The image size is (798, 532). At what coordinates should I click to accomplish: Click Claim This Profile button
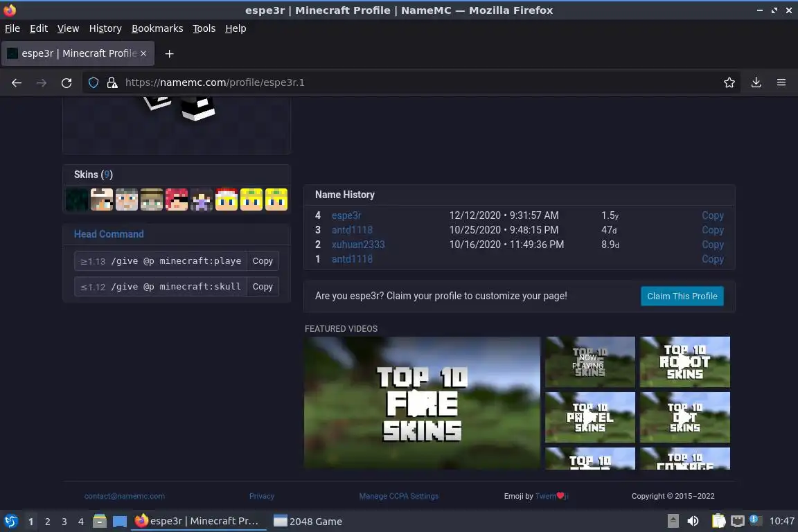click(x=682, y=296)
